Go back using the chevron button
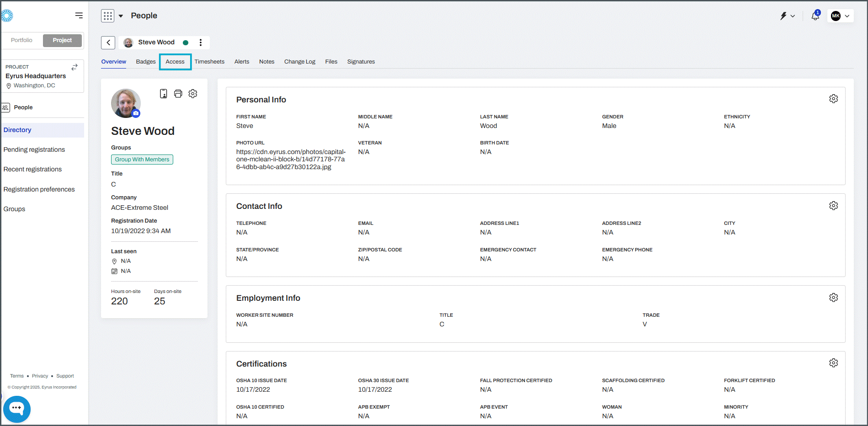 tap(108, 43)
